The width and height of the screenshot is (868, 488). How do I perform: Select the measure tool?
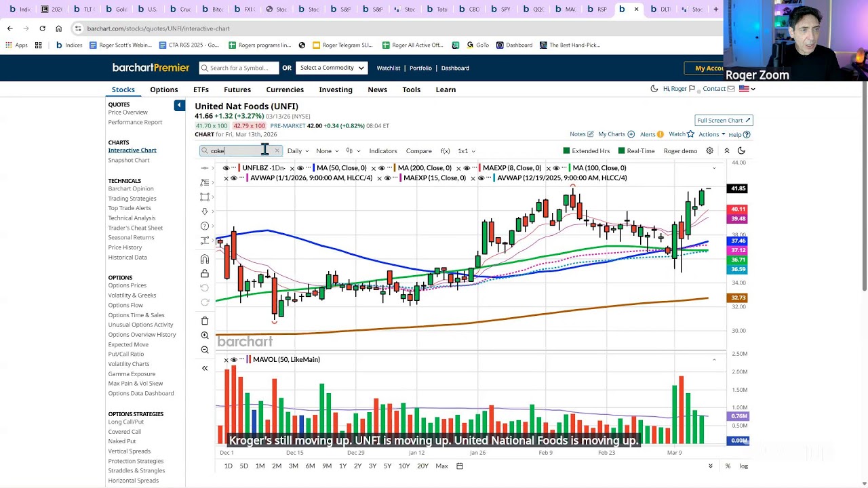pos(205,241)
